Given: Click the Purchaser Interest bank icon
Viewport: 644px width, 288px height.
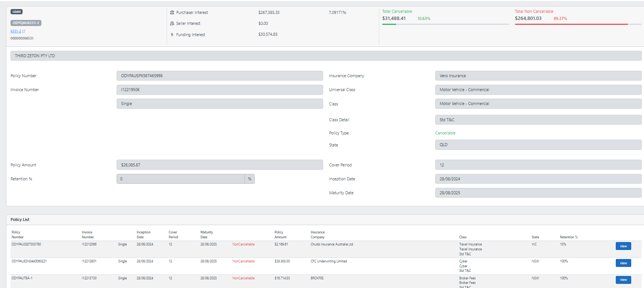Looking at the screenshot, I should [172, 12].
